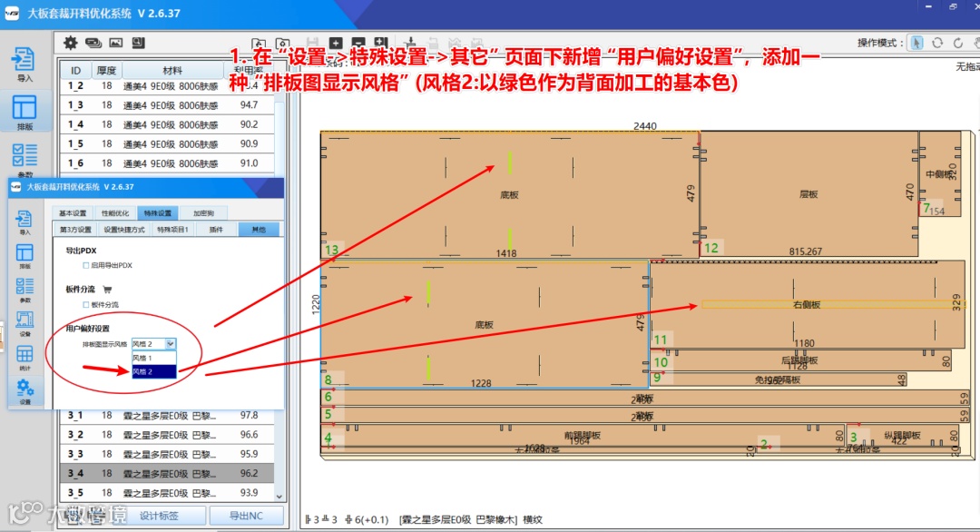Open the 参数 parameters page in main sidebar
The height and width of the screenshot is (532, 980).
(24, 161)
